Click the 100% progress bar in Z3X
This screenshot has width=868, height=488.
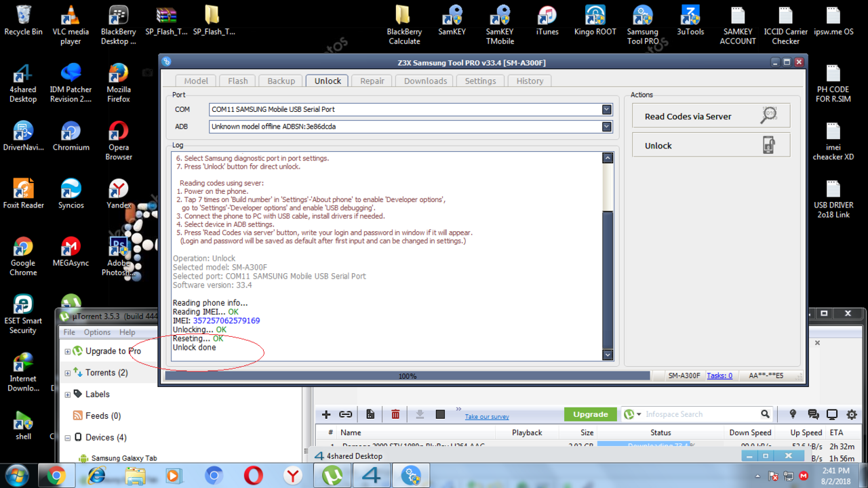coord(408,375)
